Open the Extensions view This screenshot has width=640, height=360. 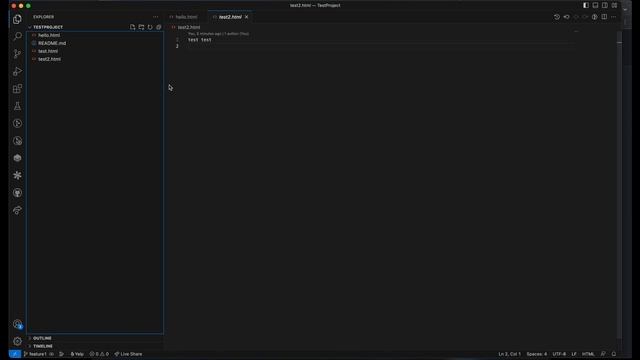coord(17,89)
